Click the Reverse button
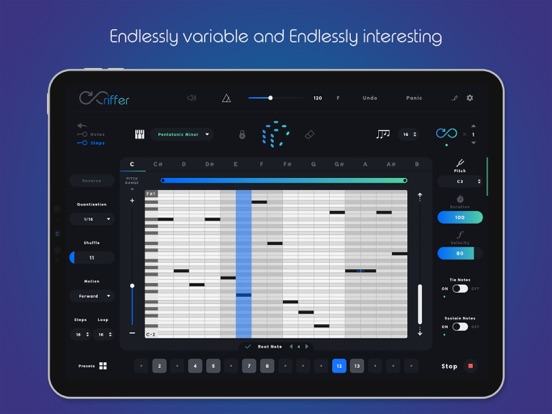This screenshot has width=552, height=414. pyautogui.click(x=92, y=181)
